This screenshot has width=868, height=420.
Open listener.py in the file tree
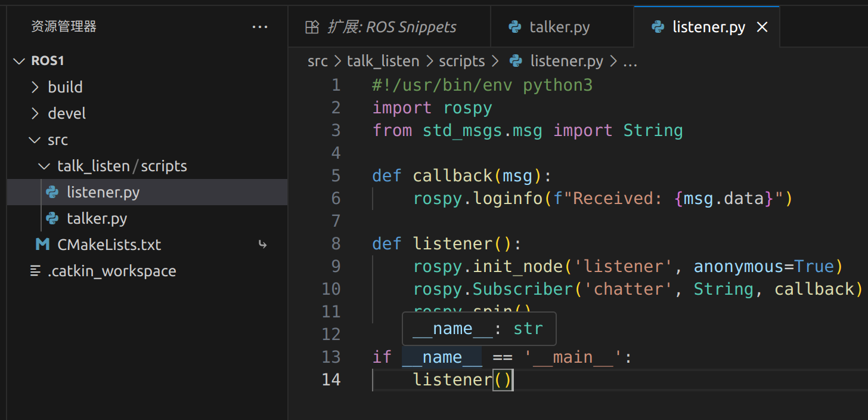(x=147, y=192)
